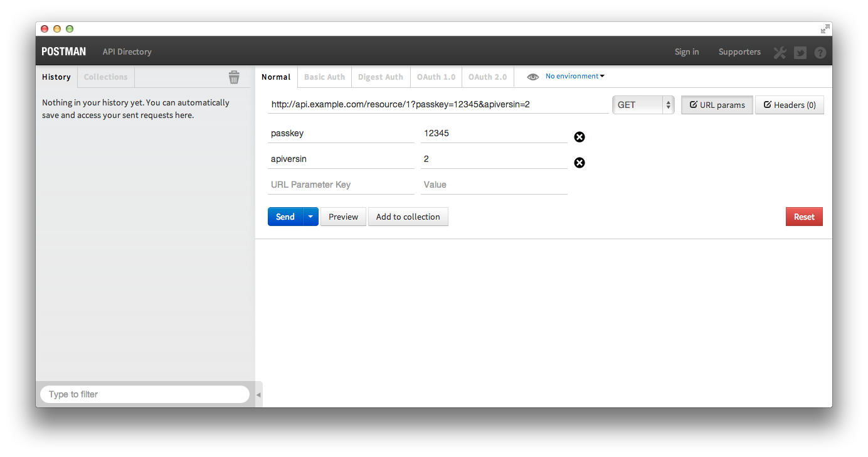Image resolution: width=868 pixels, height=457 pixels.
Task: Close window with the red button
Action: pyautogui.click(x=45, y=29)
